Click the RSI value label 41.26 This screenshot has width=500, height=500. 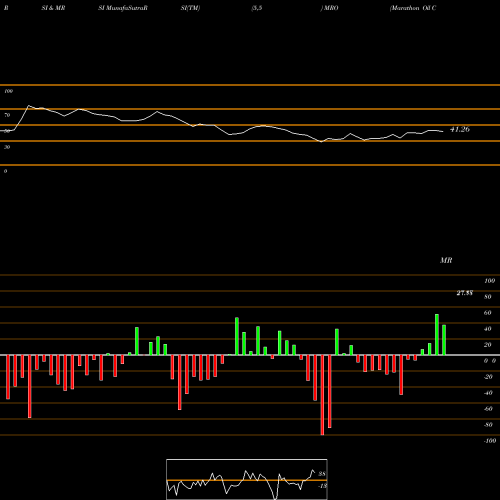pyautogui.click(x=460, y=129)
